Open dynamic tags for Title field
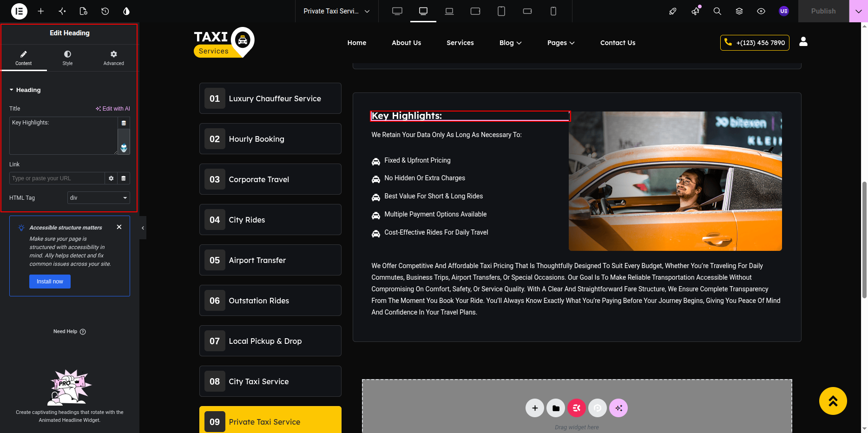868x433 pixels. tap(124, 123)
